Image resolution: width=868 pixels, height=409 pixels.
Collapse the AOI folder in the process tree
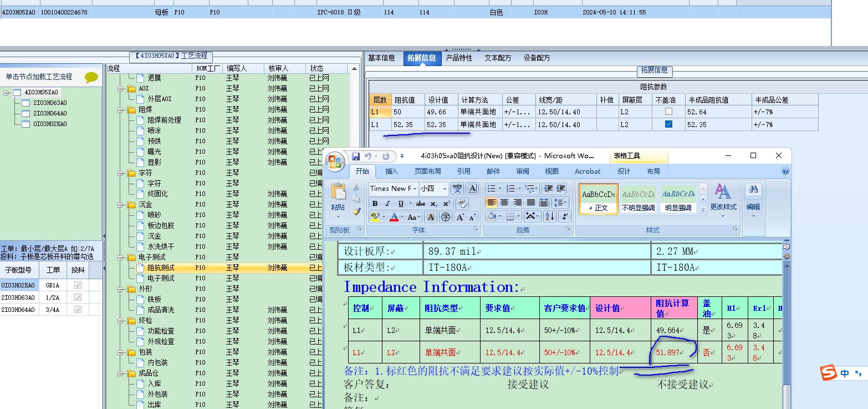(x=120, y=89)
